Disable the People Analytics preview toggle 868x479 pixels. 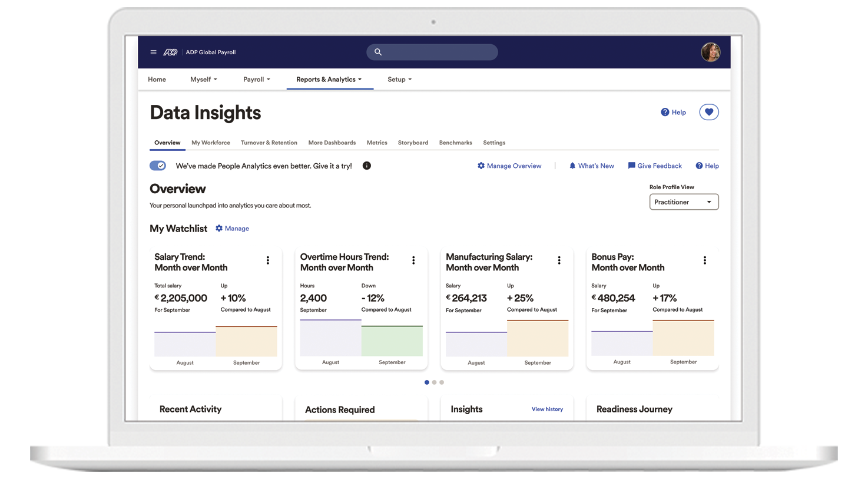point(158,166)
